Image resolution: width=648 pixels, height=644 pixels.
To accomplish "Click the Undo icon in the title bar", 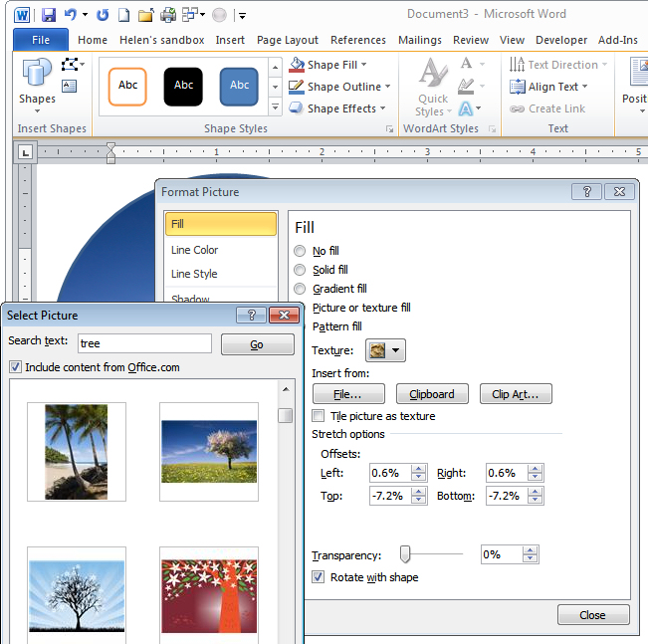I will point(71,15).
